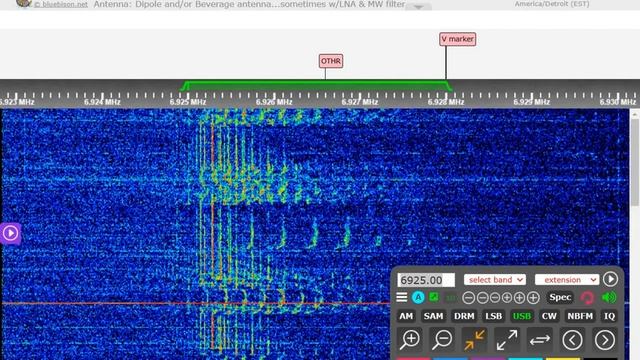Click the red record icon
The height and width of the screenshot is (360, 640).
587,298
